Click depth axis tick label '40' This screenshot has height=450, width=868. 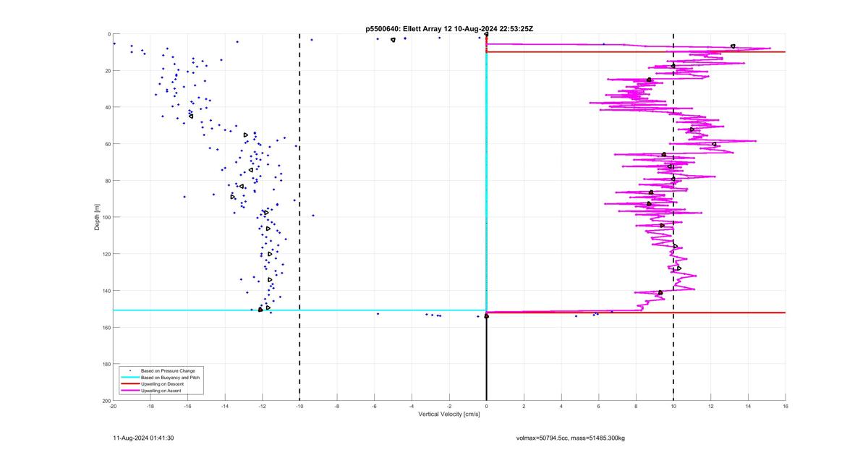pyautogui.click(x=107, y=107)
